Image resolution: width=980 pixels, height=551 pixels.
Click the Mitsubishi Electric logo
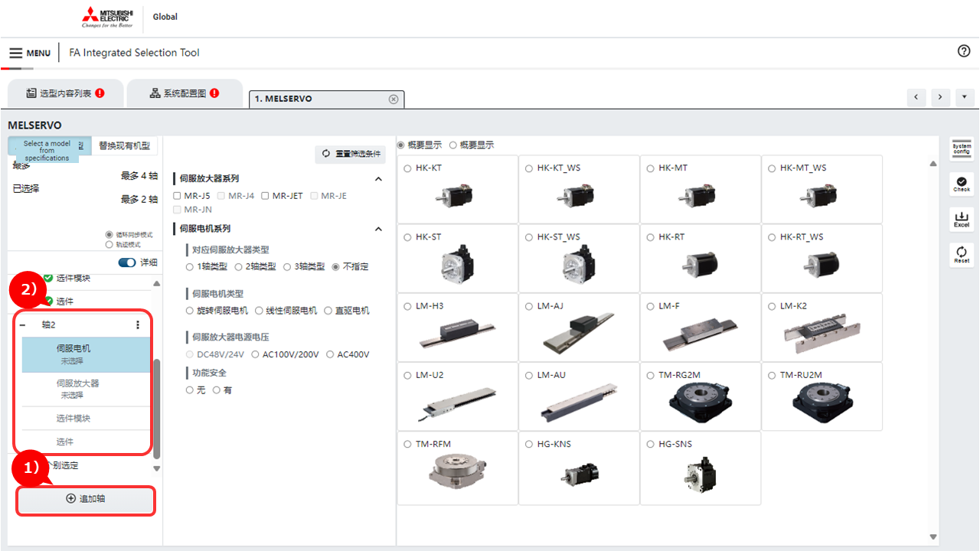coord(107,17)
